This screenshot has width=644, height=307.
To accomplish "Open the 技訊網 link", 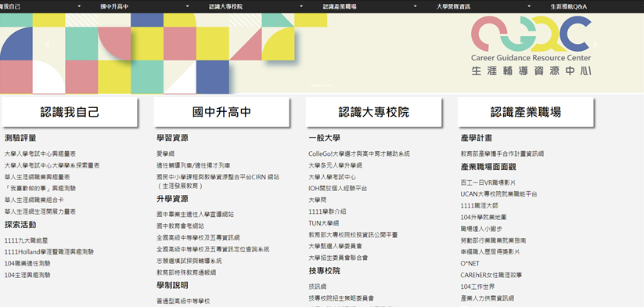I will [x=318, y=287].
